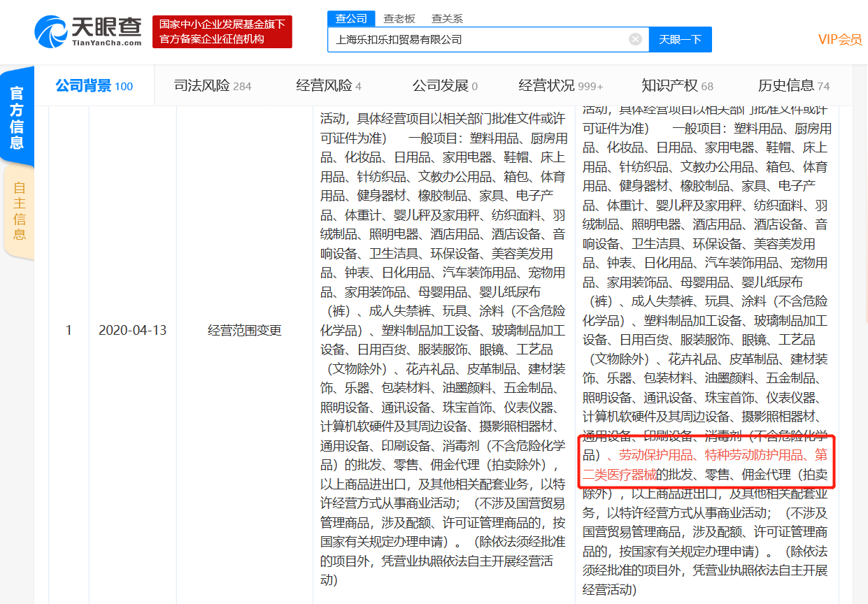The image size is (868, 604).
Task: Clear the search box with X icon
Action: [x=635, y=39]
